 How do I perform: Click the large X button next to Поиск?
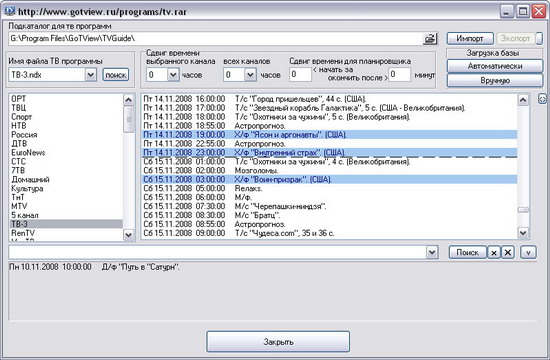(508, 252)
